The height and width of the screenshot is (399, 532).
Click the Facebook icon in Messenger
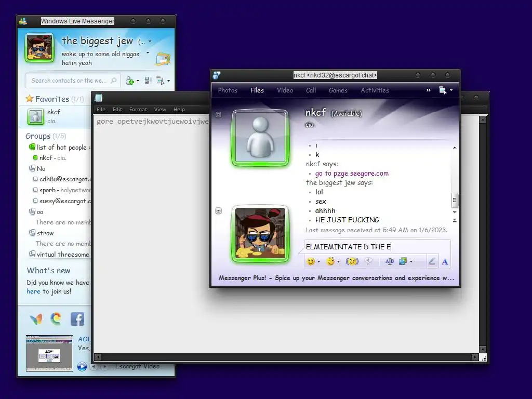tap(77, 319)
